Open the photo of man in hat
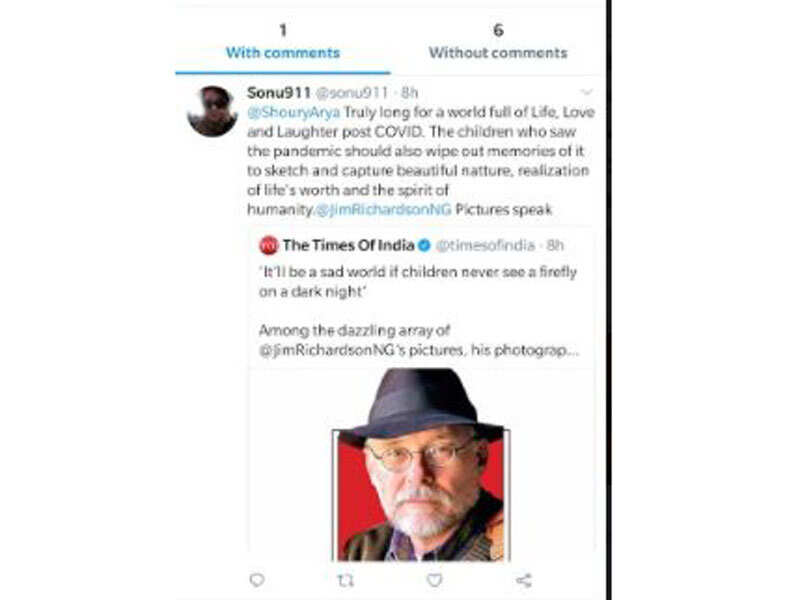Screen dimensions: 800x600 (420, 463)
